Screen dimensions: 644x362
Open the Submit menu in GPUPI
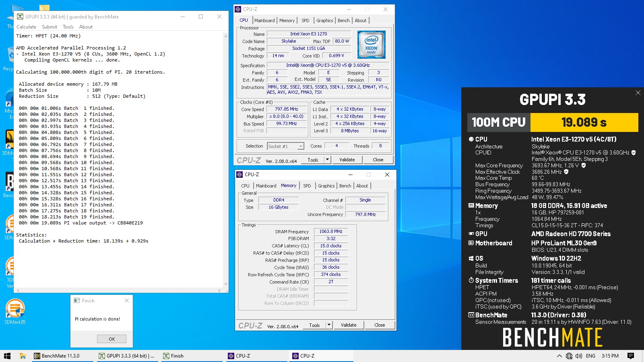click(50, 27)
